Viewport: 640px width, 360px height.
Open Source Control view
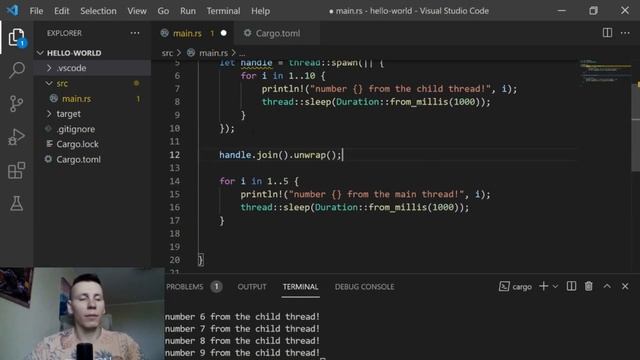pyautogui.click(x=16, y=104)
